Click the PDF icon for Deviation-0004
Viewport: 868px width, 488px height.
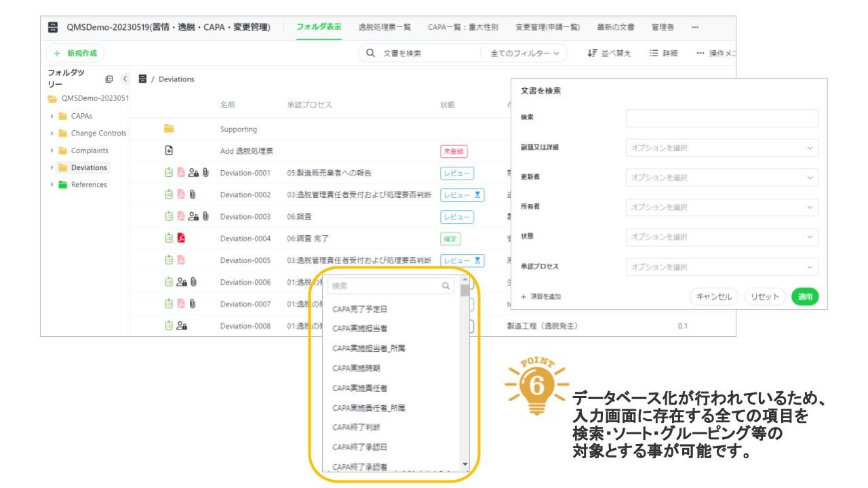point(181,239)
